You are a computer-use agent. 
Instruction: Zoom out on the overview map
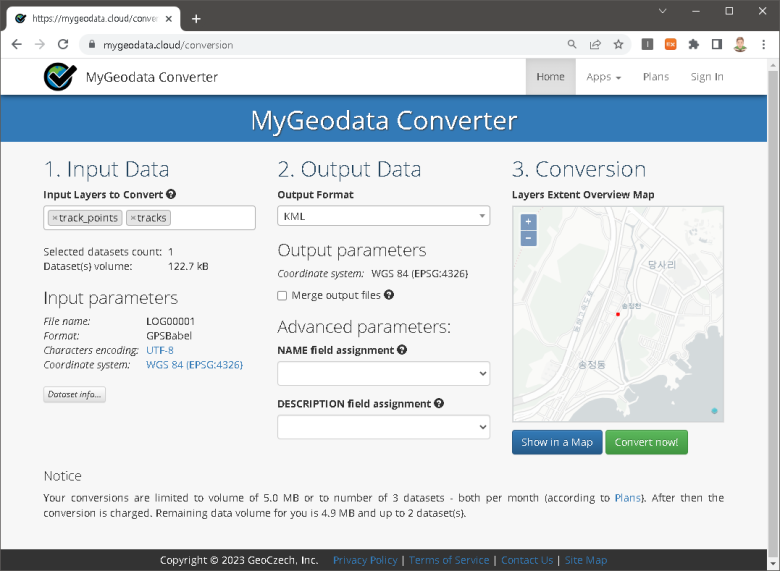(x=528, y=238)
